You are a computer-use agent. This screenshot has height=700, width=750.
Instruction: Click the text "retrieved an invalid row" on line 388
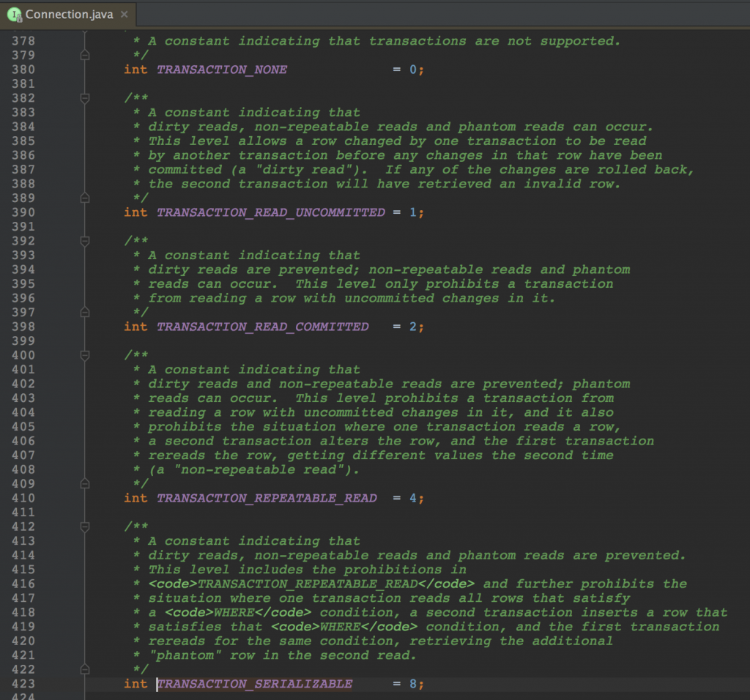pyautogui.click(x=519, y=185)
